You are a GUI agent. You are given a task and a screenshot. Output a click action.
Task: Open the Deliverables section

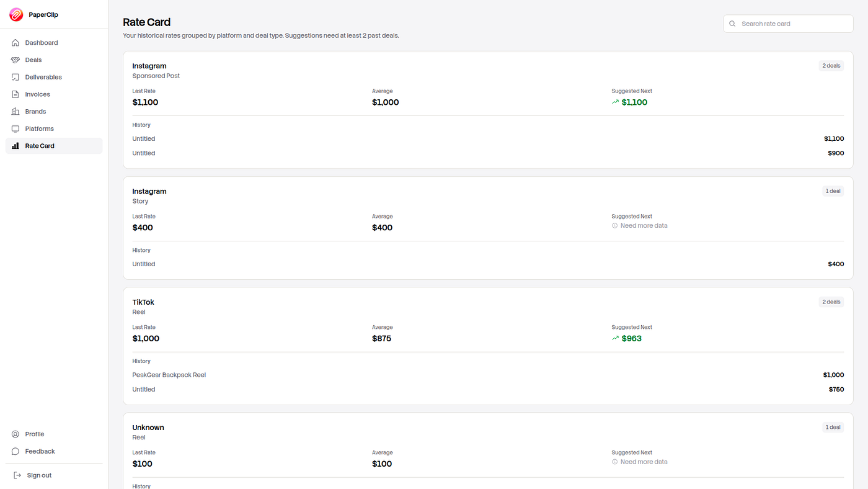[54, 77]
